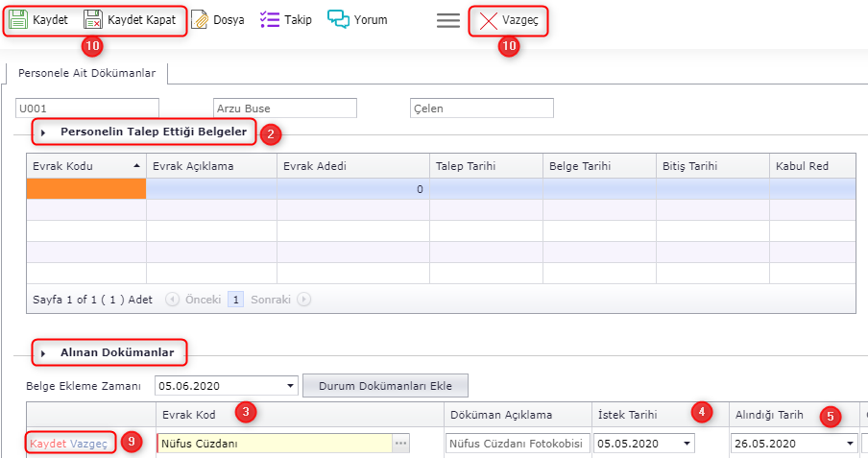Sort by the Evrak Kodu column header

coord(84,166)
